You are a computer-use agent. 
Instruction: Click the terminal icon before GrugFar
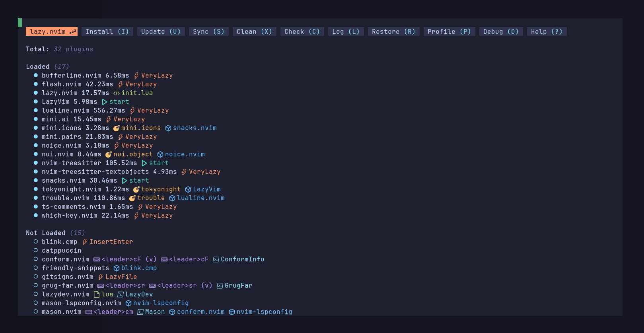coord(220,286)
